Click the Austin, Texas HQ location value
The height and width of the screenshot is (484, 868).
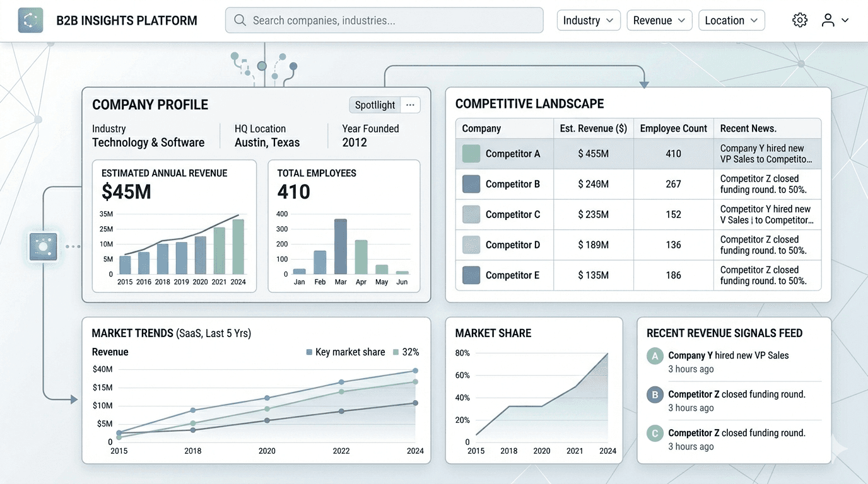click(267, 142)
